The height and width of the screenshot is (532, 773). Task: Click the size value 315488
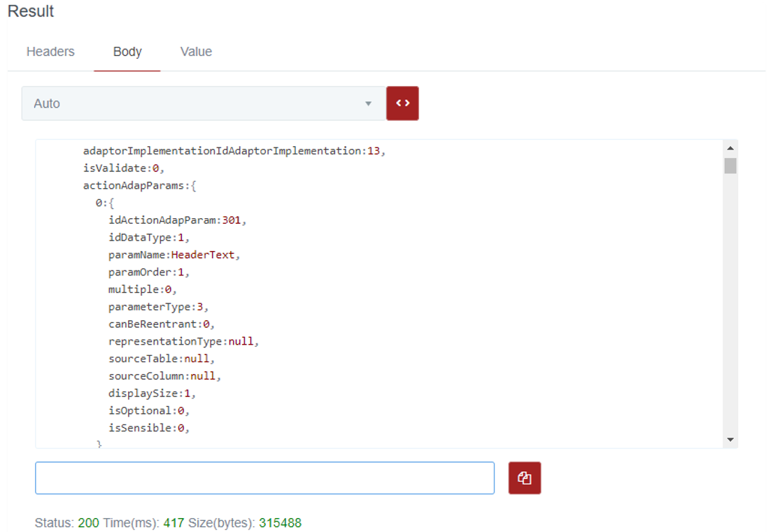point(280,523)
